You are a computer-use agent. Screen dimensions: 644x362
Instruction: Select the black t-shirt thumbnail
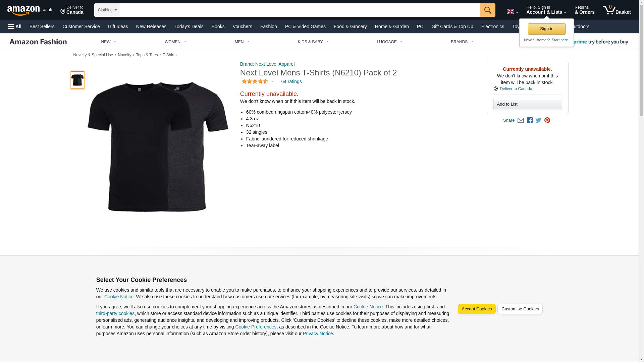77,80
